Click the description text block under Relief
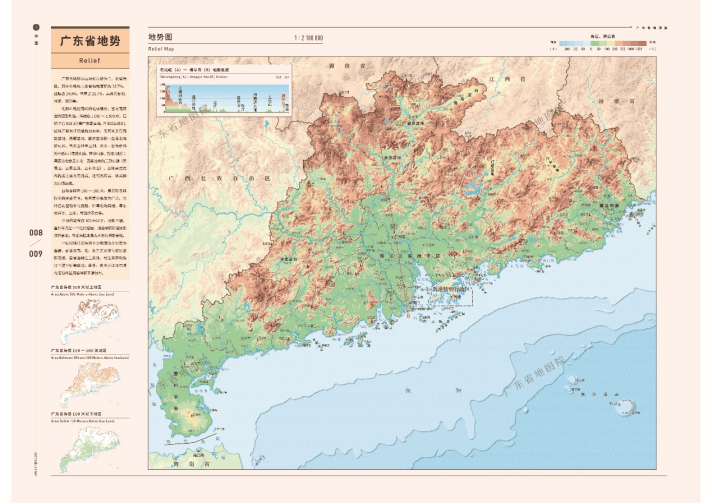The width and height of the screenshot is (712, 504). [x=90, y=175]
